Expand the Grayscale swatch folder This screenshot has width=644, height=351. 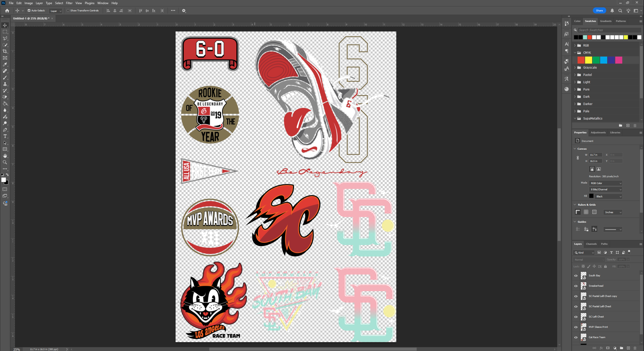click(x=575, y=67)
